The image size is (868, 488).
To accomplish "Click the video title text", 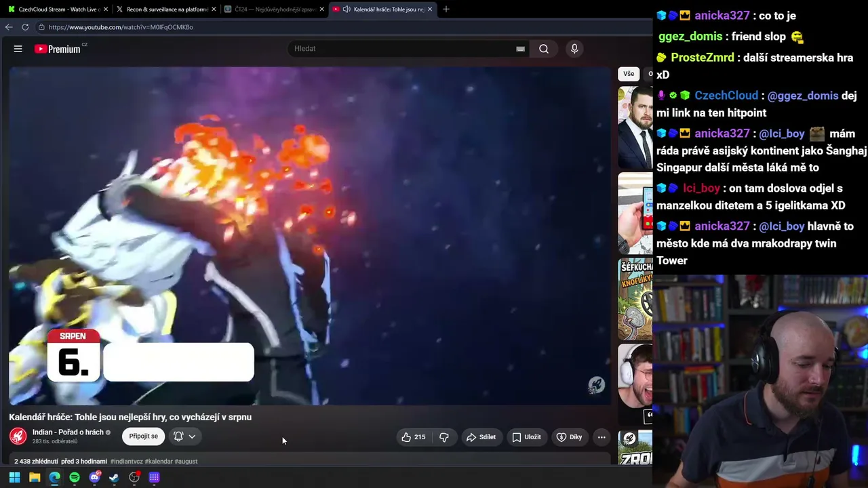I will click(130, 417).
